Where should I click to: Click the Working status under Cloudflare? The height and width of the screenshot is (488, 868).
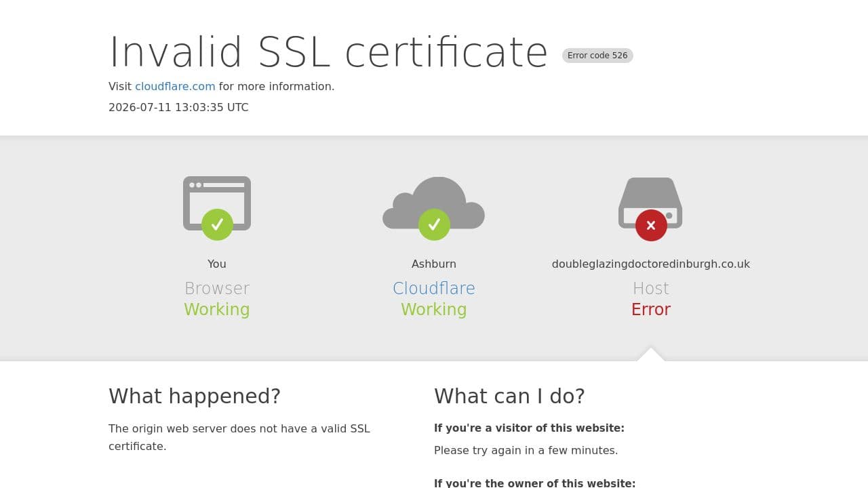[x=434, y=309]
